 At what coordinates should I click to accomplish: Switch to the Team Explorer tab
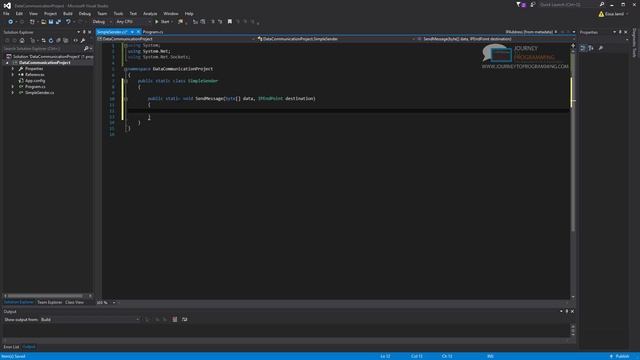pos(49,302)
